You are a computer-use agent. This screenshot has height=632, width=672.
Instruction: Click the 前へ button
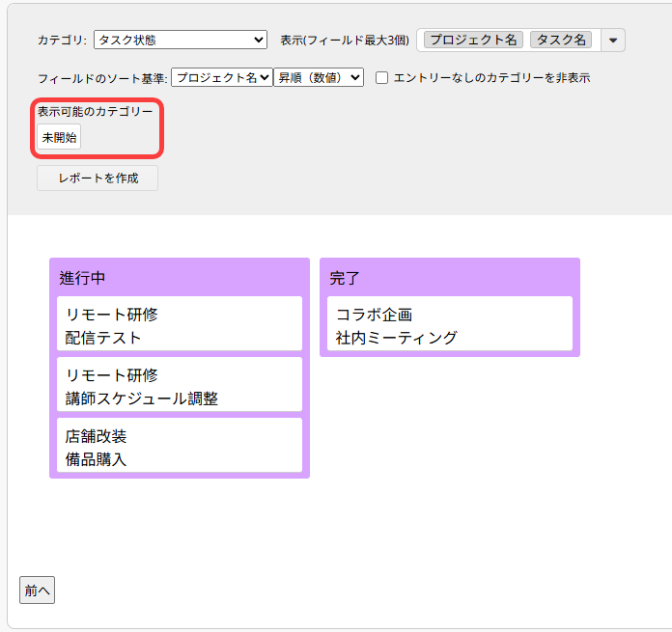[38, 591]
